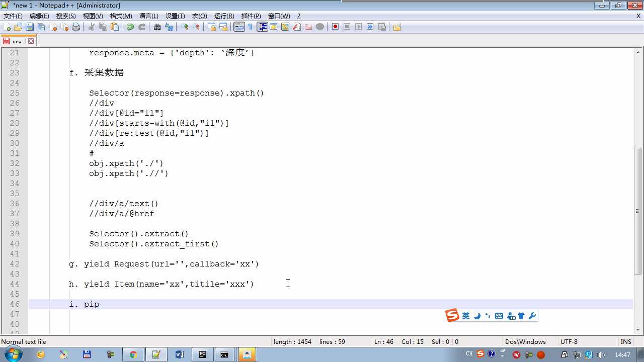Start macro recording with red dot

click(x=336, y=27)
